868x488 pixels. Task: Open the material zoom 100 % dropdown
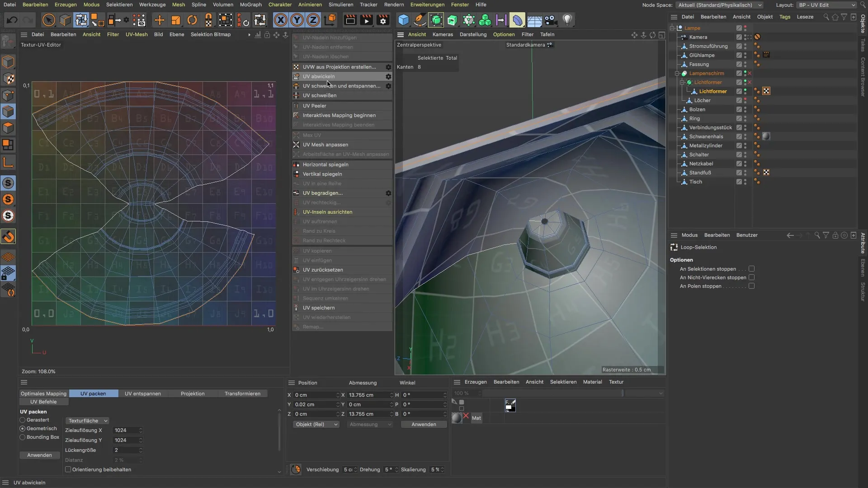click(x=467, y=393)
